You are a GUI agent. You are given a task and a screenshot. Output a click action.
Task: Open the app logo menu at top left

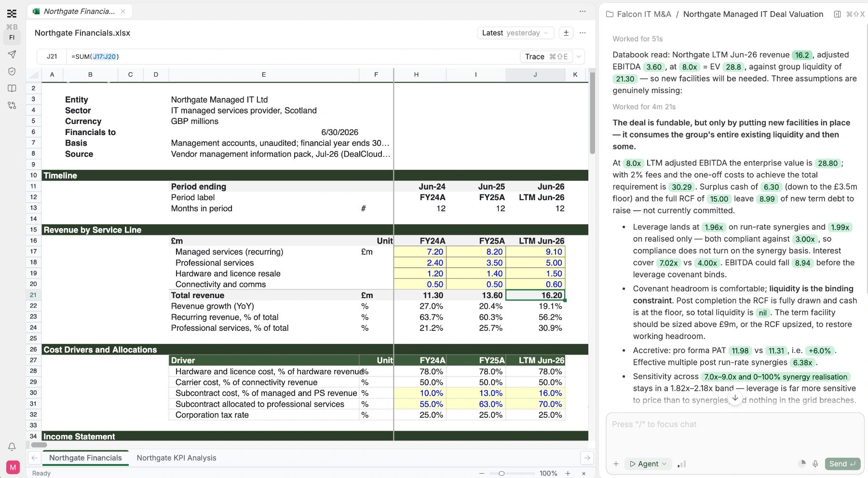point(12,14)
